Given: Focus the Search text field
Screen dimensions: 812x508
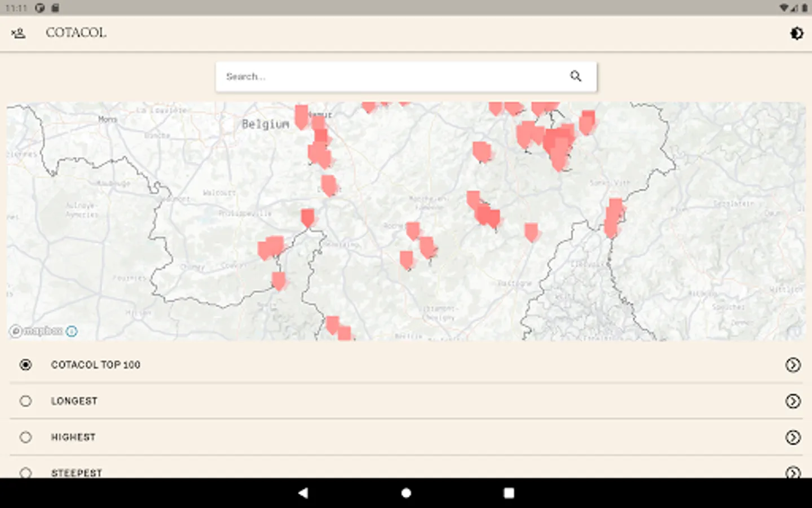Looking at the screenshot, I should tap(389, 76).
